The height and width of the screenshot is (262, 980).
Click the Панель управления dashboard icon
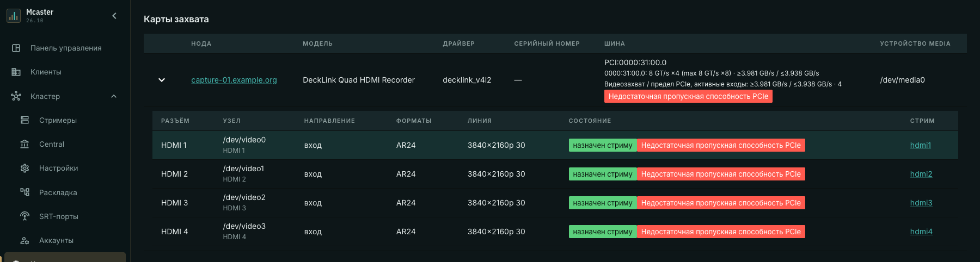pyautogui.click(x=16, y=48)
